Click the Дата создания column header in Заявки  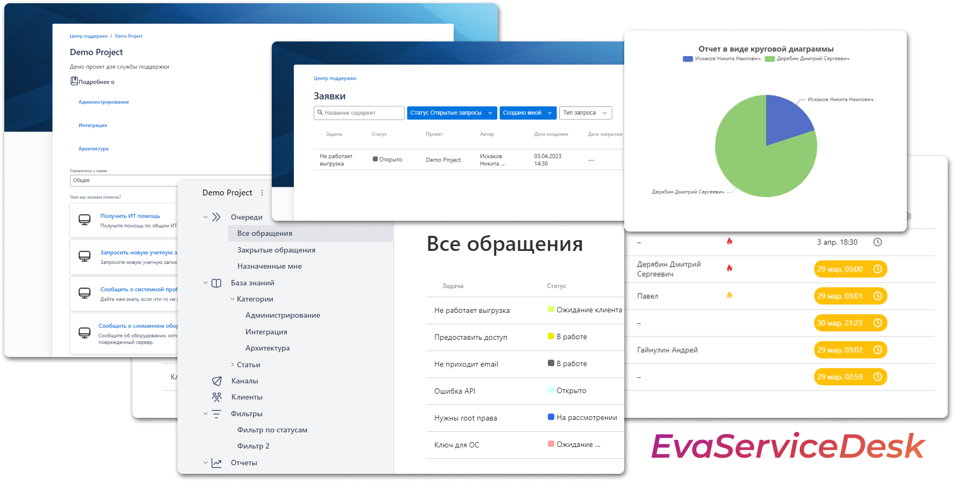point(551,134)
